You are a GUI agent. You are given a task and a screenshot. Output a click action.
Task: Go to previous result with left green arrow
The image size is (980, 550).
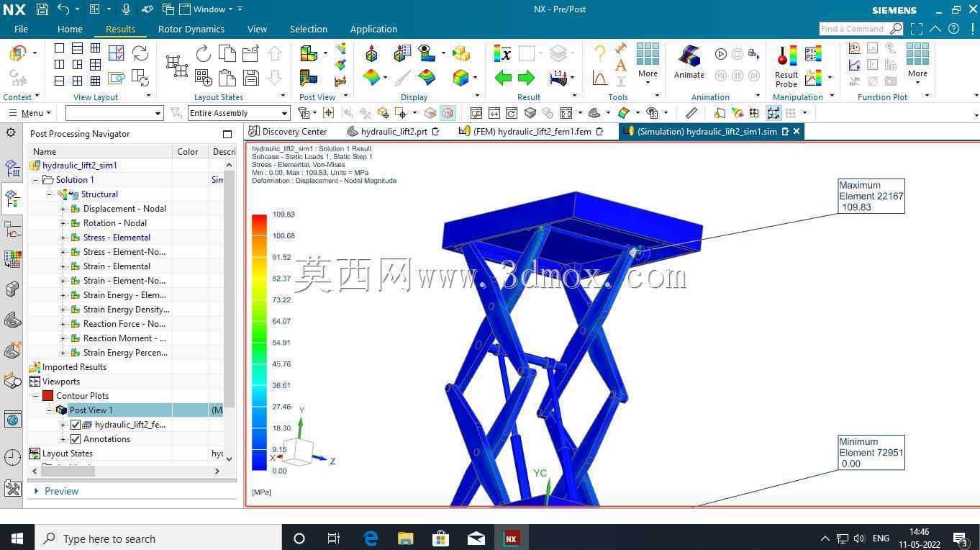tap(503, 77)
